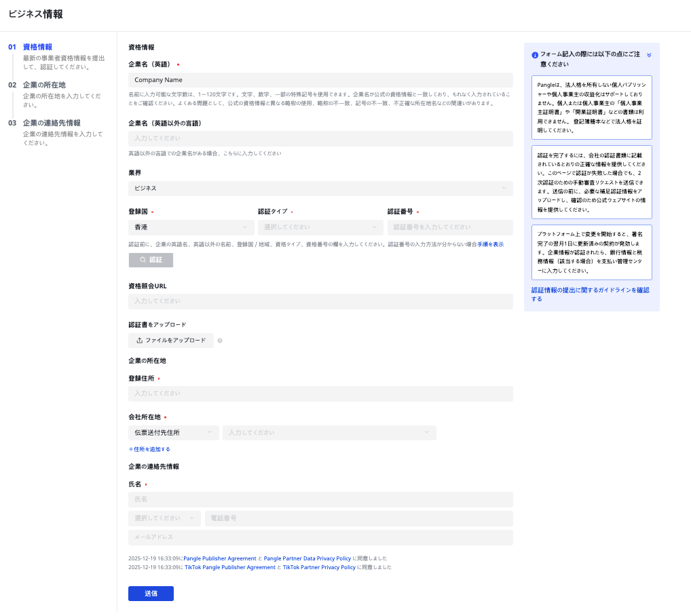Screen dimensions: 691x616
Task: Collapse the form notes panel with chevron icon
Action: [x=649, y=55]
